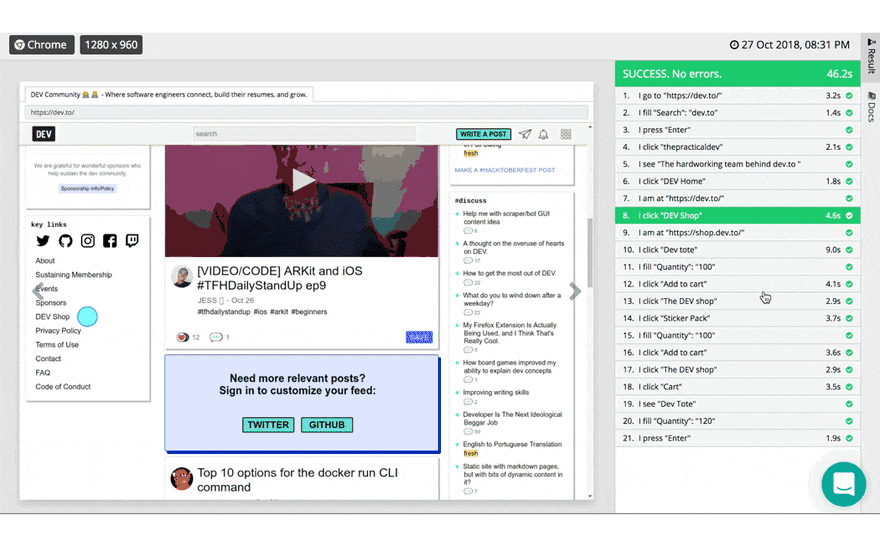Viewport: 880px width, 546px height.
Task: Open the Code of Conduct link
Action: [x=63, y=387]
